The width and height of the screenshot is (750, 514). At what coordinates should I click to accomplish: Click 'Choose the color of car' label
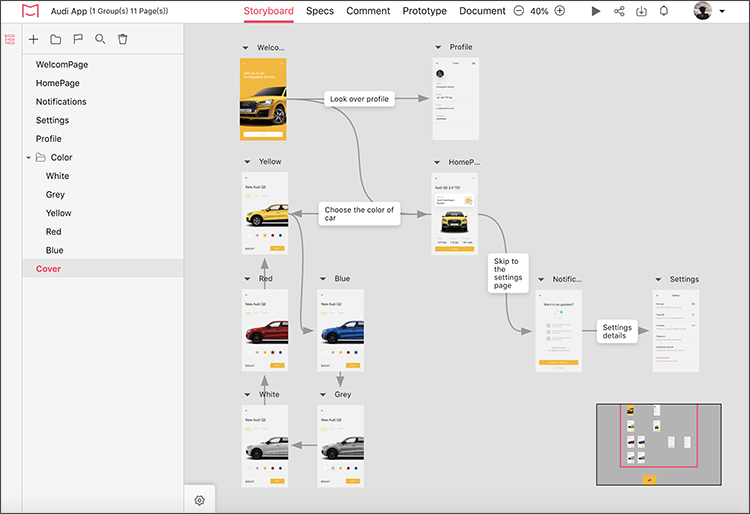point(359,214)
